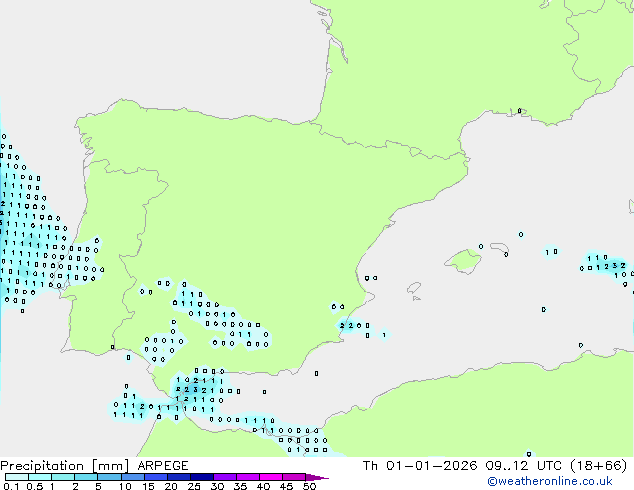
Task: Click the '2 2 0 0' rain values on southeast coast
Action: [x=353, y=325]
